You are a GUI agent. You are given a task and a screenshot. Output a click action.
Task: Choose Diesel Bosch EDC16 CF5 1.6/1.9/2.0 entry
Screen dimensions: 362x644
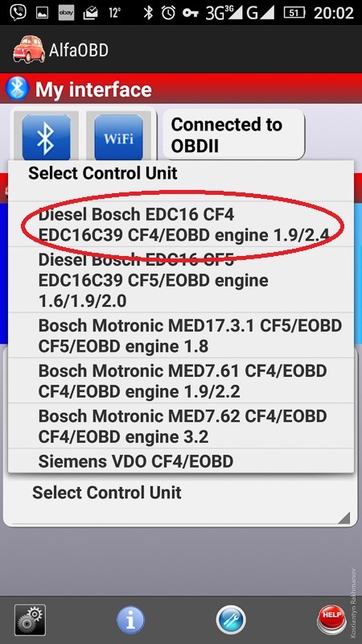tap(181, 279)
